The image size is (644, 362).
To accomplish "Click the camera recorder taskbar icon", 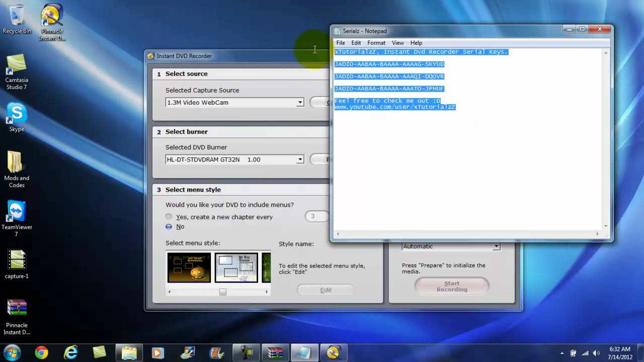I will 246,352.
